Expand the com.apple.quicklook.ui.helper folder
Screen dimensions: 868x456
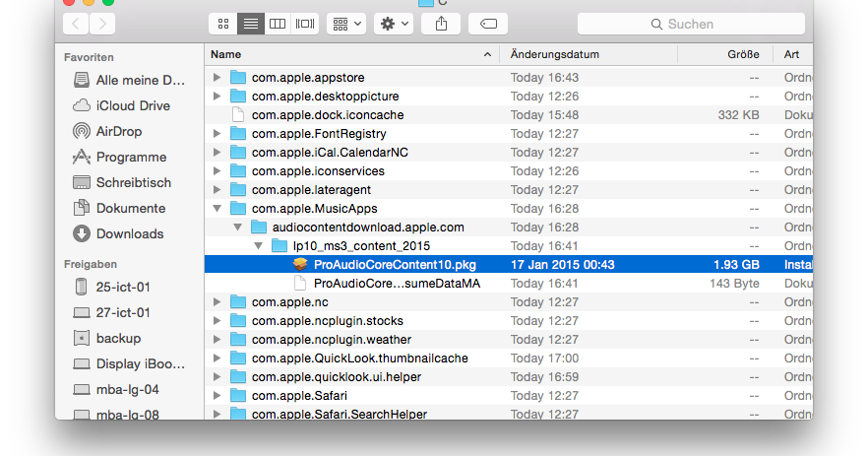click(x=217, y=377)
